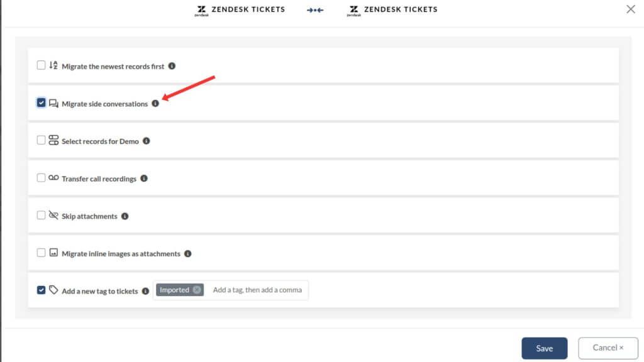Uncheck Migrate side conversations checkbox
This screenshot has height=362, width=644.
coord(41,102)
